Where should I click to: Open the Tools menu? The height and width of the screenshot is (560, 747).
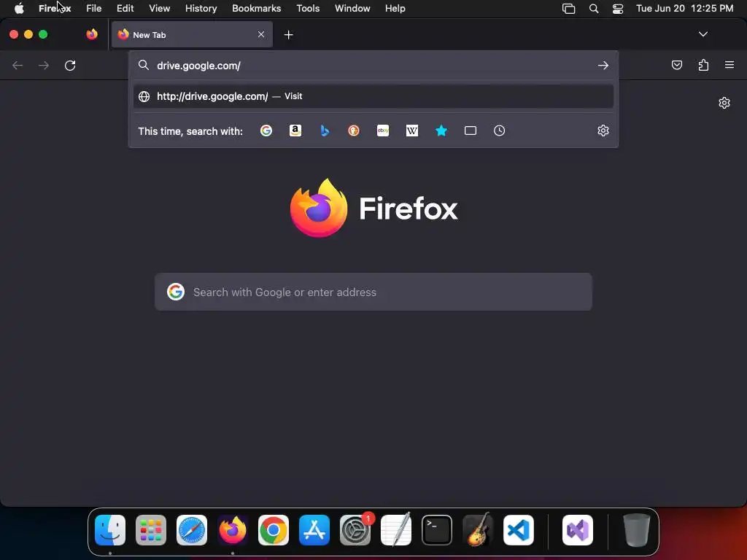(x=308, y=8)
